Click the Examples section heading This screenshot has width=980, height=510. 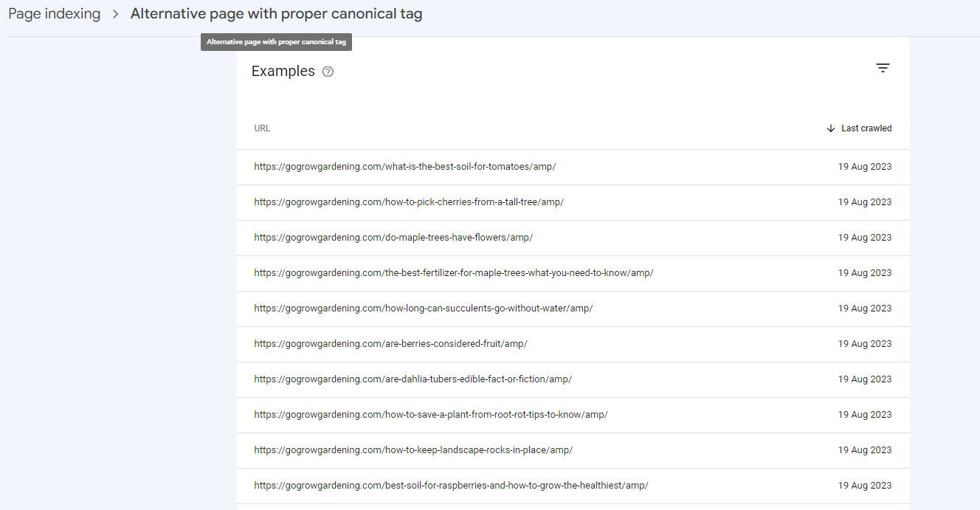[x=283, y=72]
